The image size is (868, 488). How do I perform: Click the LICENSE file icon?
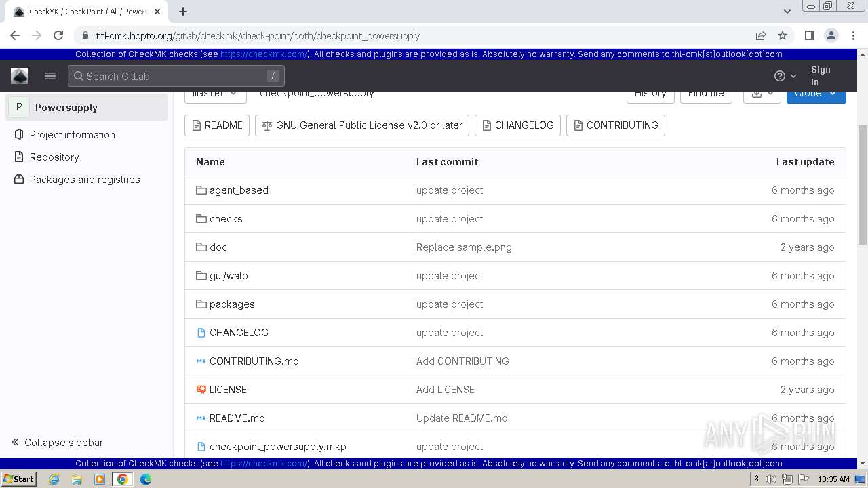(201, 389)
